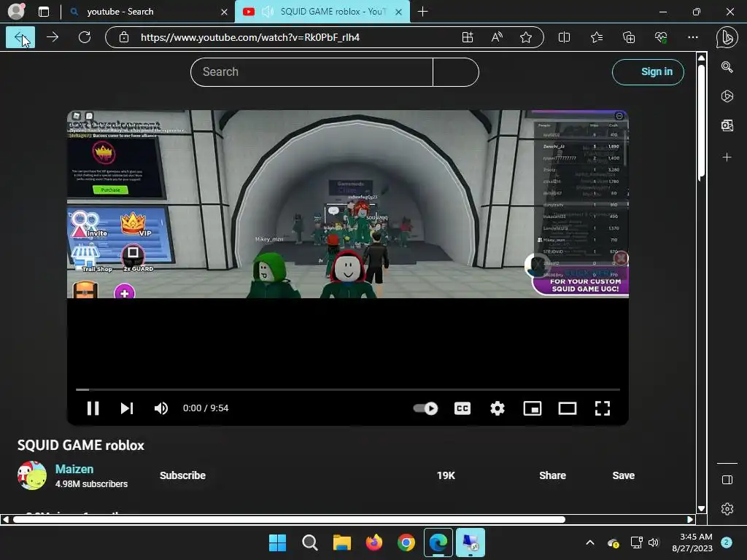Screen dimensions: 747x560
Task: Open the Windows Start menu
Action: [277, 542]
